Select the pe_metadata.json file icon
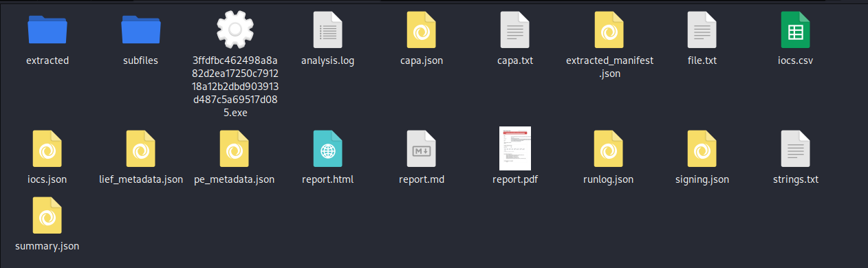The width and height of the screenshot is (868, 268). [235, 148]
